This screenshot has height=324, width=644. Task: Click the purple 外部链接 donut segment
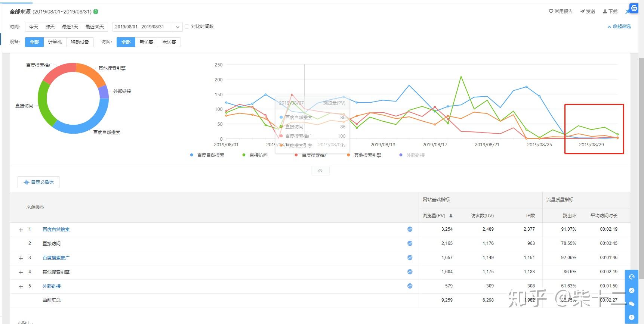point(104,92)
